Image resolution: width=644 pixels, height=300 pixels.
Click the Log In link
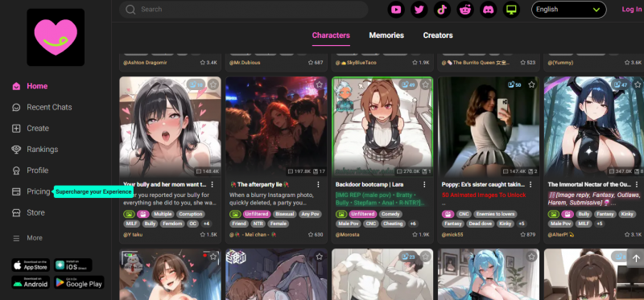point(632,10)
